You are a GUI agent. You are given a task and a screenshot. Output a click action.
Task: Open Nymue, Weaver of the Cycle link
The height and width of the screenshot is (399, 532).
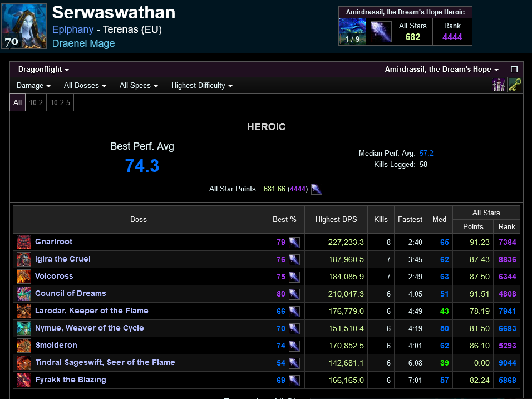point(90,328)
